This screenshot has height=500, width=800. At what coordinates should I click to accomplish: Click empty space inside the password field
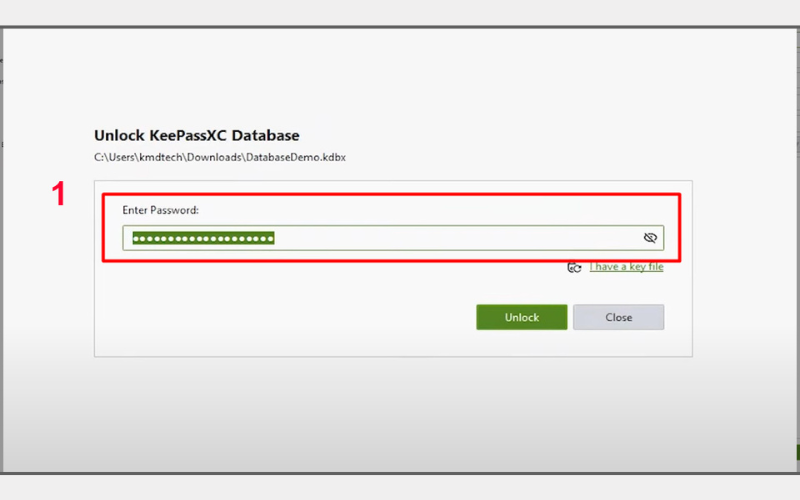point(450,238)
